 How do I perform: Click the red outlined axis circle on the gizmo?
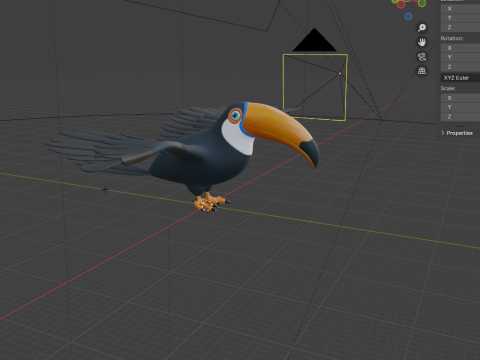(401, 4)
